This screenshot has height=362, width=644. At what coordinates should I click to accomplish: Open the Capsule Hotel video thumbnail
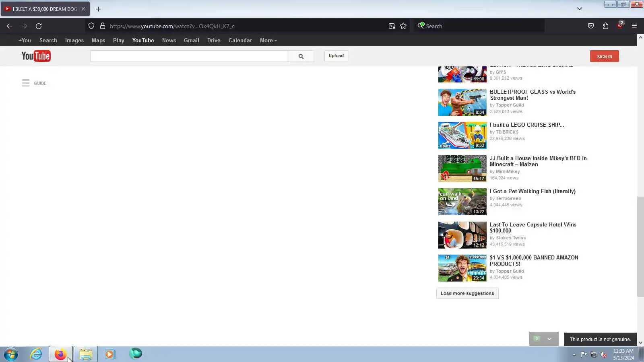[462, 235]
